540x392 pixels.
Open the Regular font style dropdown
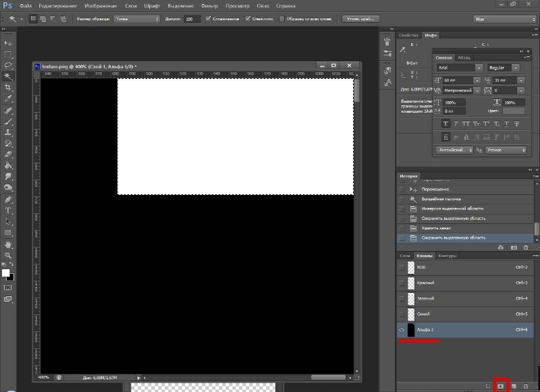(503, 68)
